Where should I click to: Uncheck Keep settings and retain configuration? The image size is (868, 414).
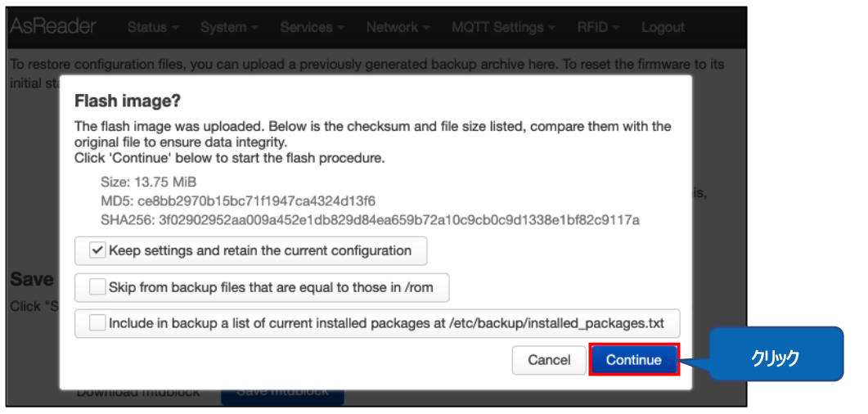pyautogui.click(x=98, y=250)
